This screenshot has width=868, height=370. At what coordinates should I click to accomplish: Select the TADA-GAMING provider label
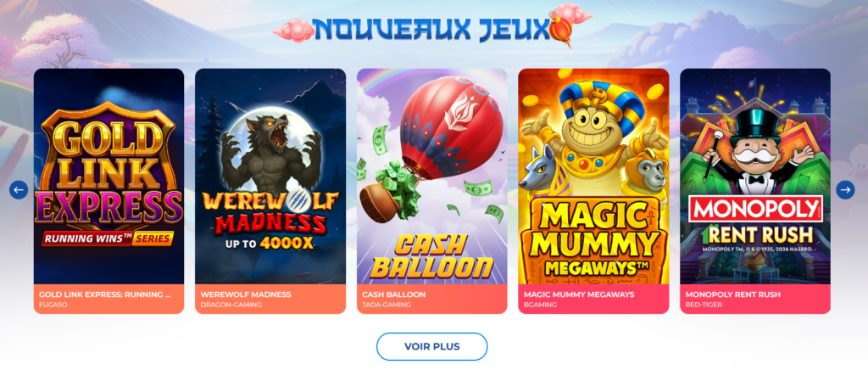pyautogui.click(x=387, y=306)
